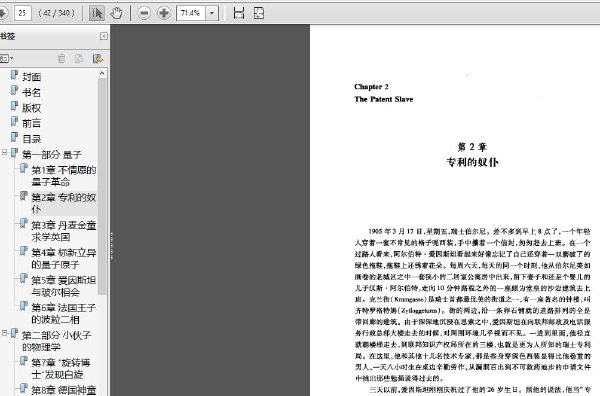Open the 目录 bookmark
The height and width of the screenshot is (396, 600).
[31, 139]
